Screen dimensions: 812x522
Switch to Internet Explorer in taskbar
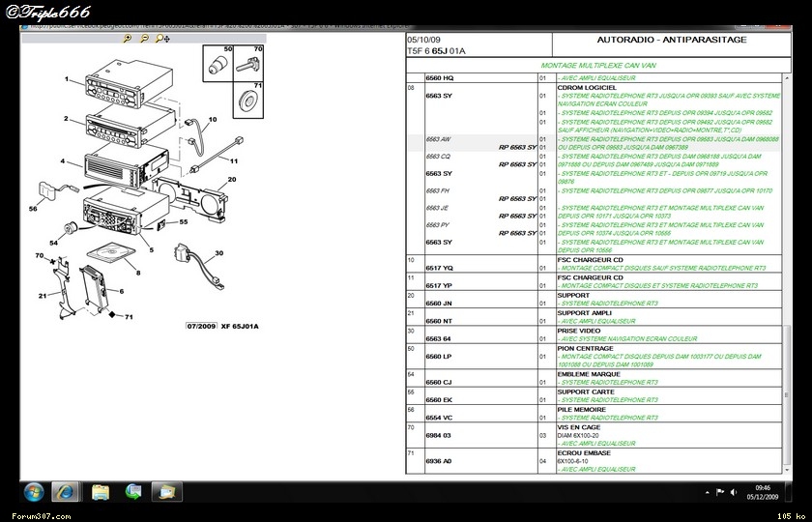pos(66,491)
